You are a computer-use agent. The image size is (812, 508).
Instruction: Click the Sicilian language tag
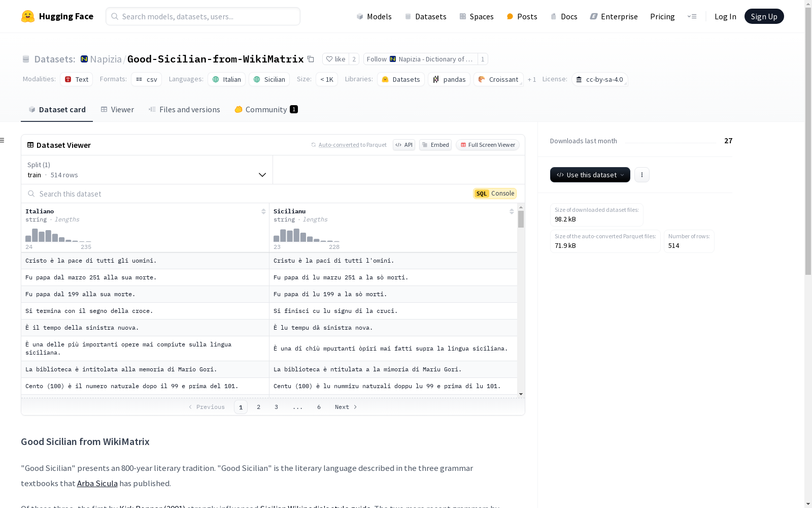(269, 79)
